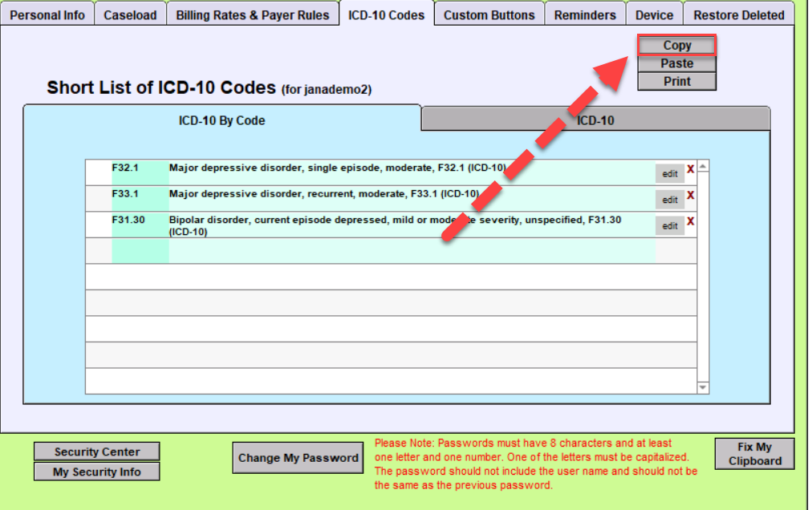The image size is (812, 510).
Task: Click the scrollbar up arrow
Action: tap(704, 165)
